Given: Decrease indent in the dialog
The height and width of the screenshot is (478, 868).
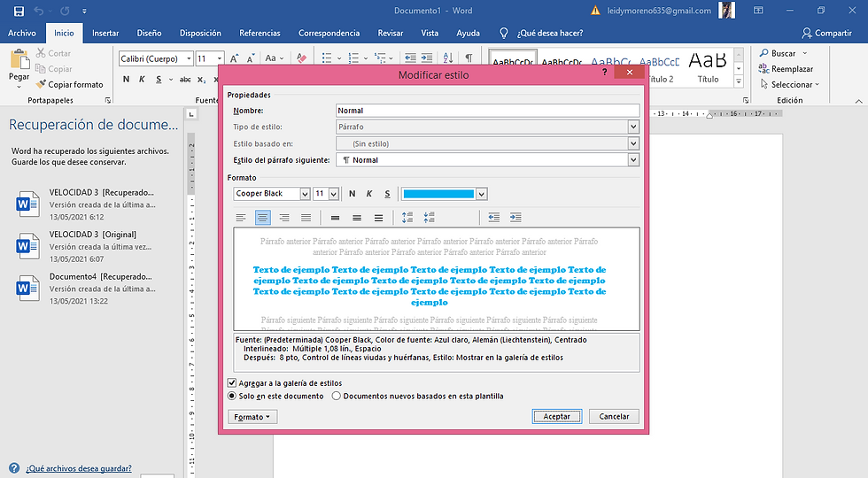Looking at the screenshot, I should [x=494, y=218].
